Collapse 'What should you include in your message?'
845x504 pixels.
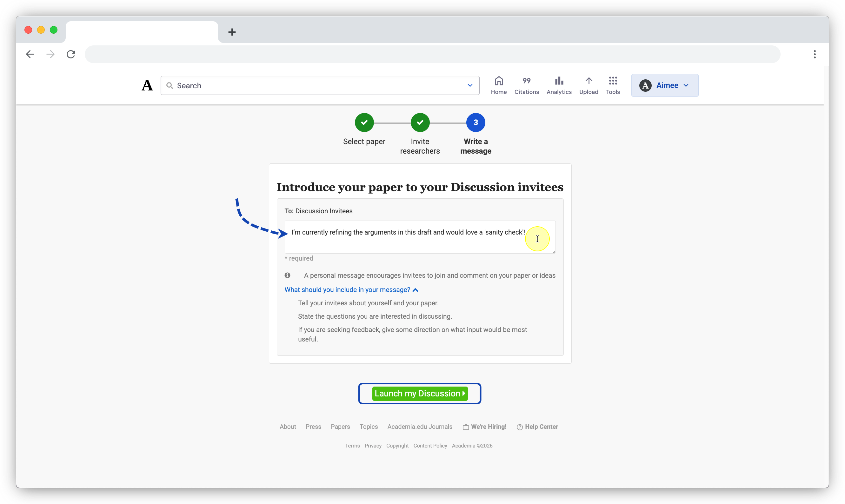coord(351,290)
